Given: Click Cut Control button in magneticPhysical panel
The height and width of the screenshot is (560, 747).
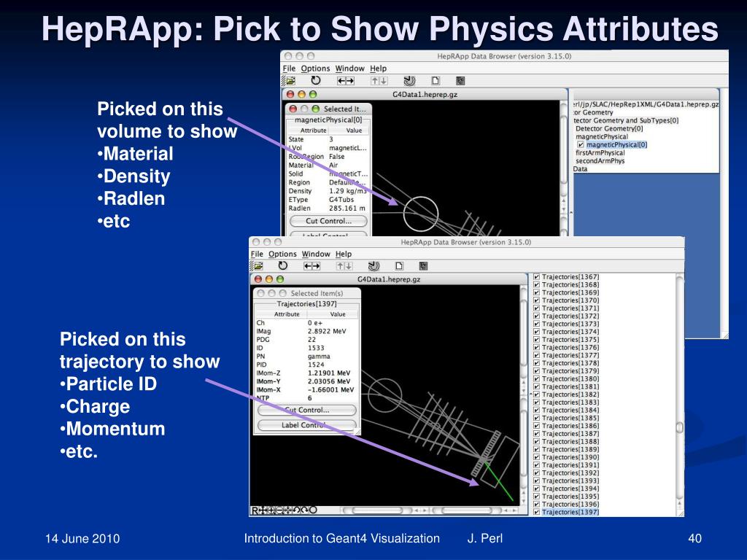Looking at the screenshot, I should 329,221.
